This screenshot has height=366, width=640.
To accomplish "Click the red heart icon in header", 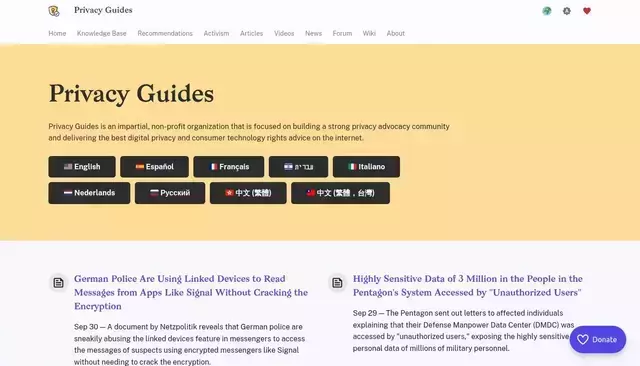I will (587, 11).
